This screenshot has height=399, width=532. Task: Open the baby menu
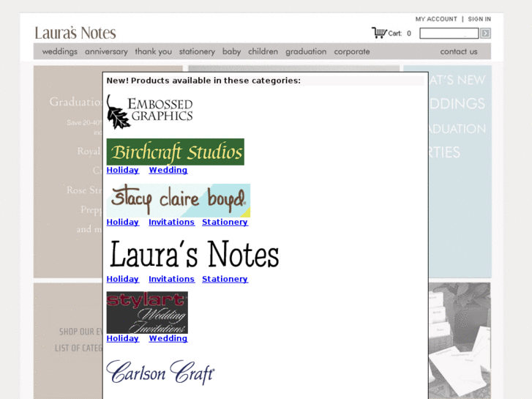pyautogui.click(x=232, y=52)
